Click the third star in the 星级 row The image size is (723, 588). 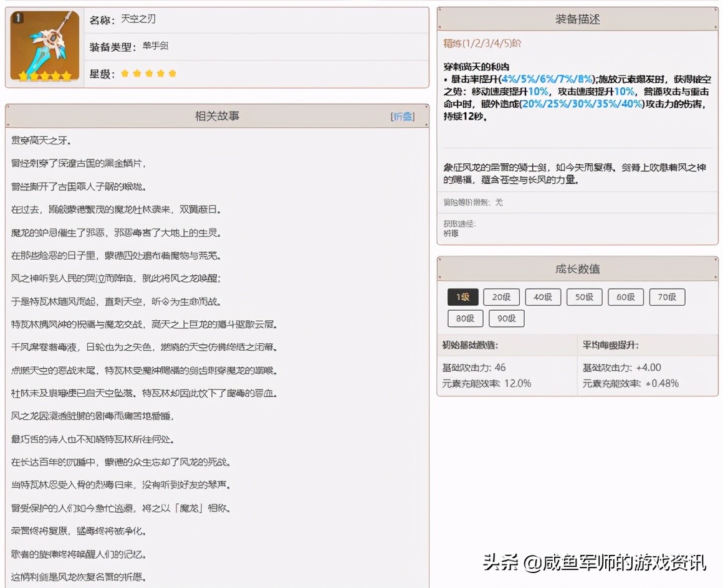[x=148, y=73]
